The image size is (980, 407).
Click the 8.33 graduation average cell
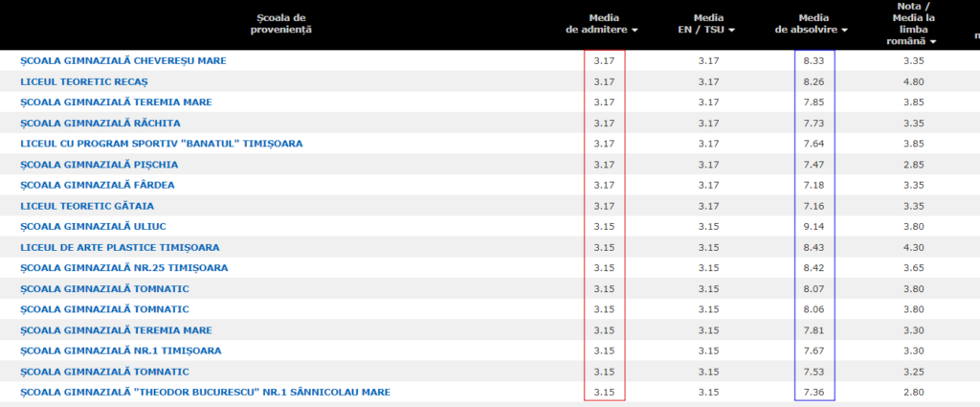click(x=813, y=61)
